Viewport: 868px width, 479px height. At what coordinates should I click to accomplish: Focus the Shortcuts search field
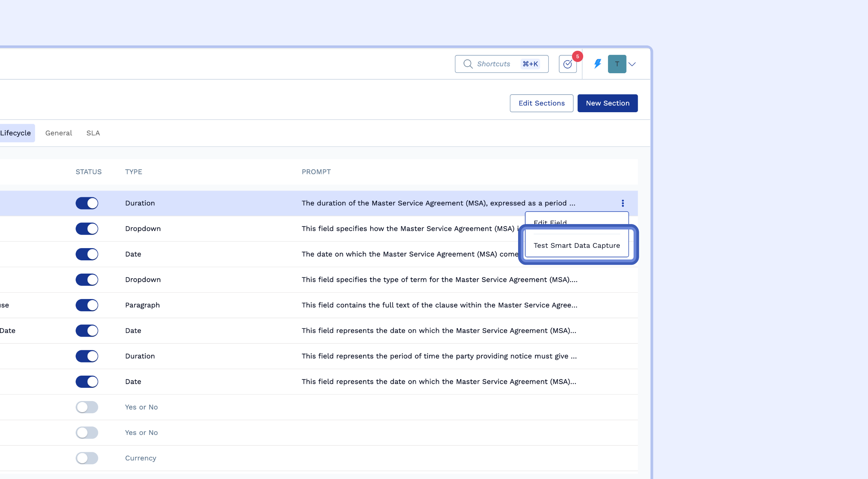[493, 64]
